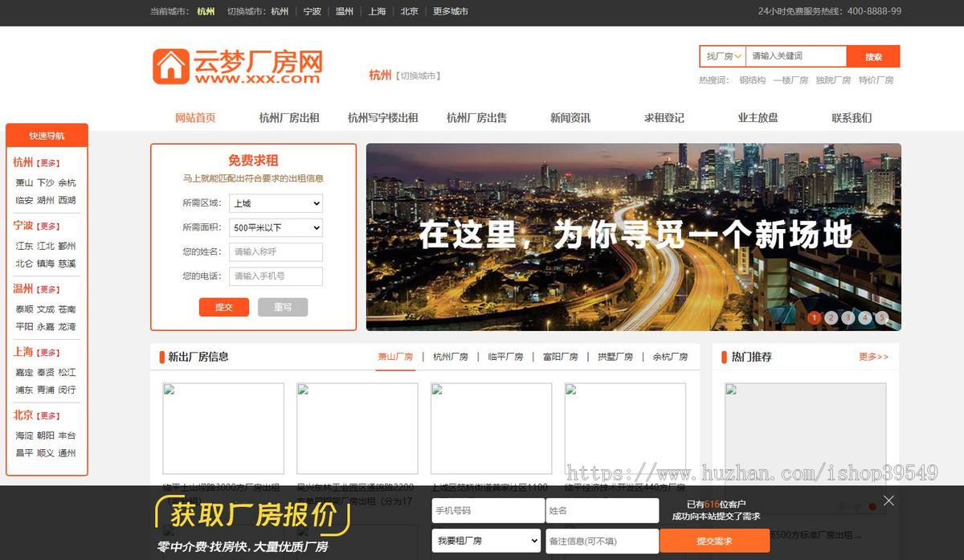Click hot search term 独院厂房

click(x=833, y=80)
